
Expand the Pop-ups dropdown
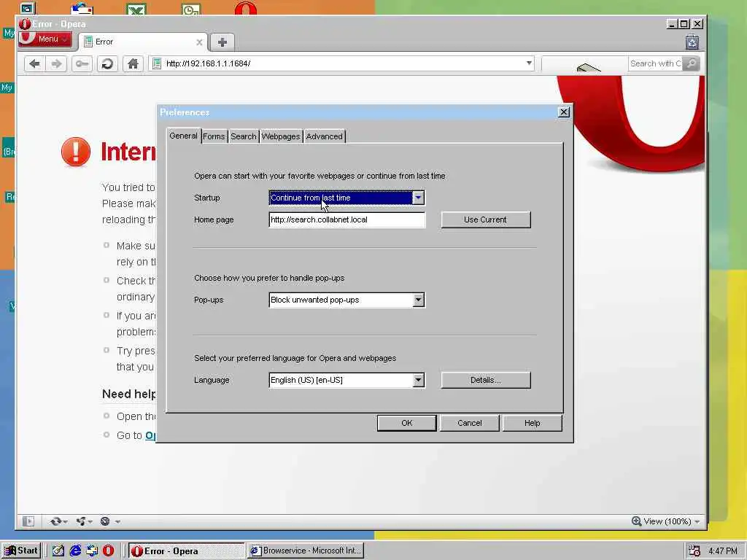coord(418,300)
